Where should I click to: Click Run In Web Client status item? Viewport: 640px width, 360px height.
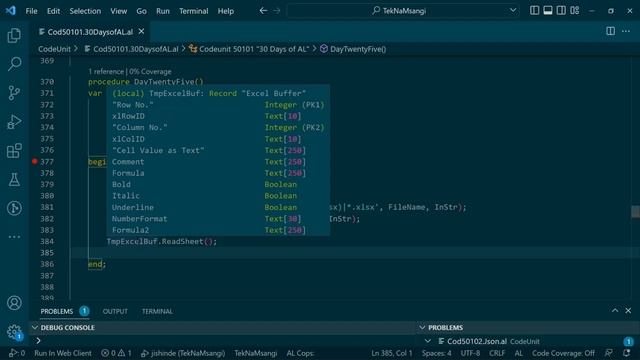point(63,353)
